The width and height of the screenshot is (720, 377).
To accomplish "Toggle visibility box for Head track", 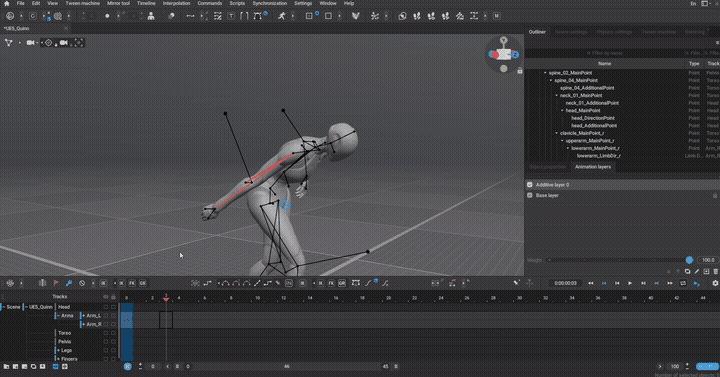I will click(x=106, y=307).
